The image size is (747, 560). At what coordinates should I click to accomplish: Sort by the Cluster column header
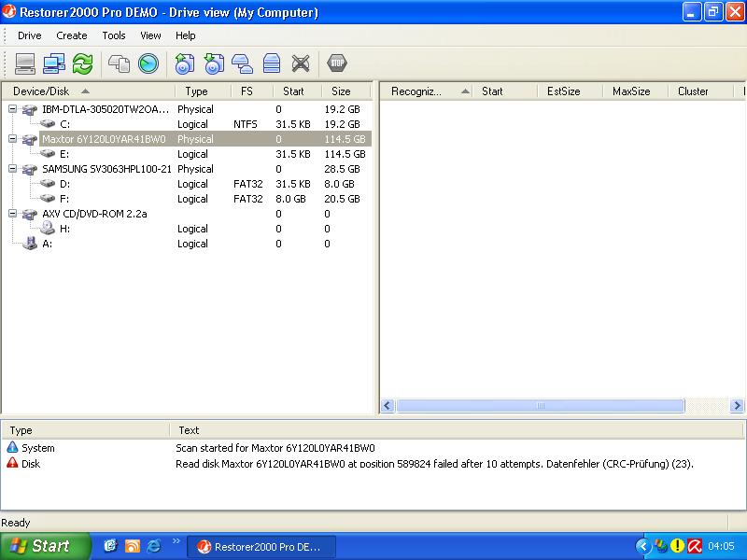(701, 91)
